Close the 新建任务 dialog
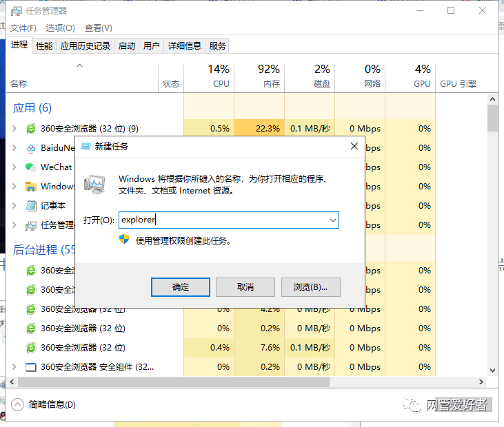 point(354,147)
